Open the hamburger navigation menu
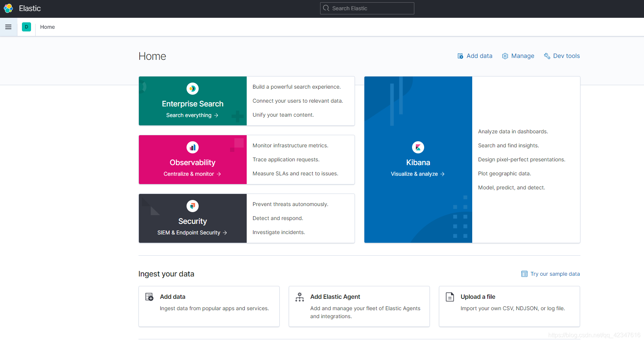This screenshot has height=342, width=644. tap(8, 27)
